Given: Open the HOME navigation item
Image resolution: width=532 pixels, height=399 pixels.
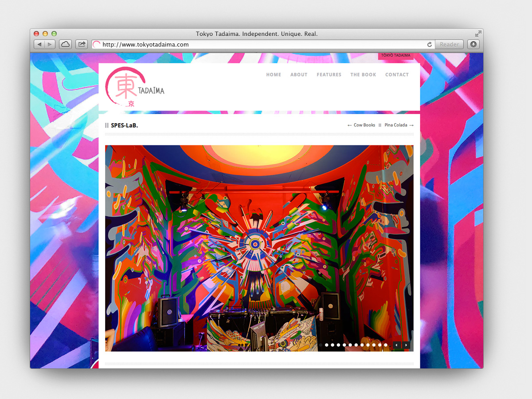Looking at the screenshot, I should coord(274,75).
